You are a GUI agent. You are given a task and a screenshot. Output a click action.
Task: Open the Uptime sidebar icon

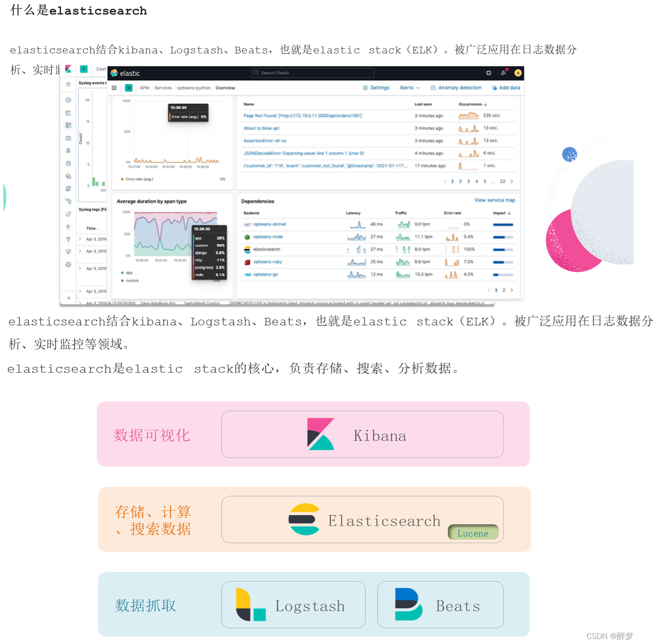click(68, 214)
